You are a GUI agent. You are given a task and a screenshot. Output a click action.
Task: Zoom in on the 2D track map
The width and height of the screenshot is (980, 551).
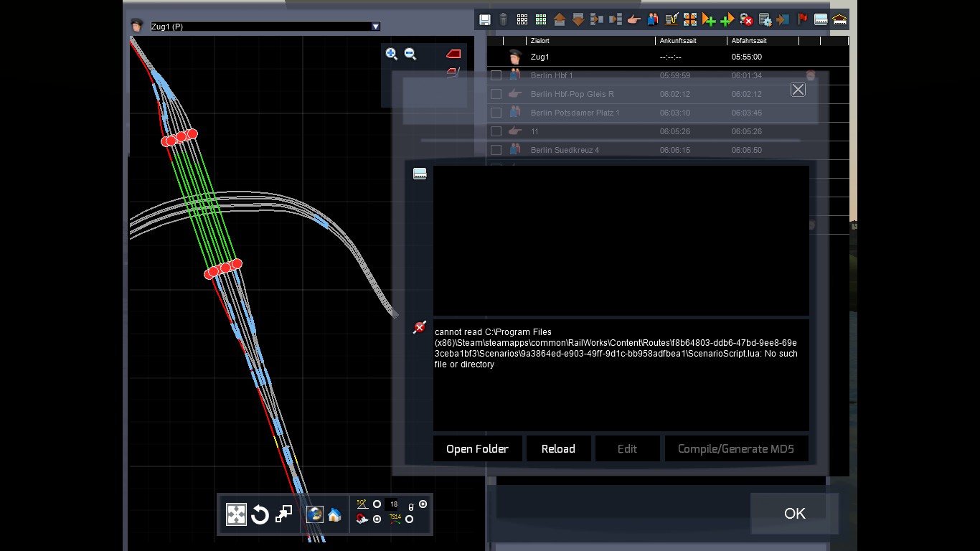(x=391, y=54)
